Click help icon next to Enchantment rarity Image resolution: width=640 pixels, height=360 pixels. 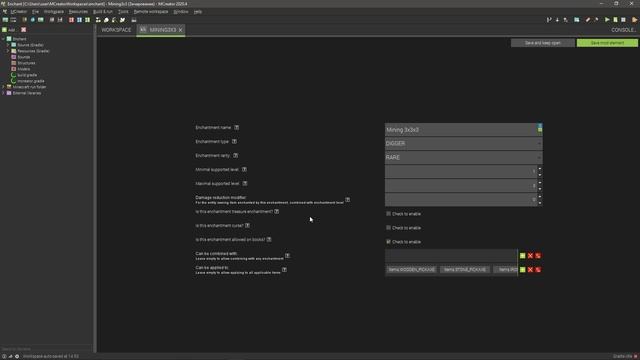(x=236, y=156)
